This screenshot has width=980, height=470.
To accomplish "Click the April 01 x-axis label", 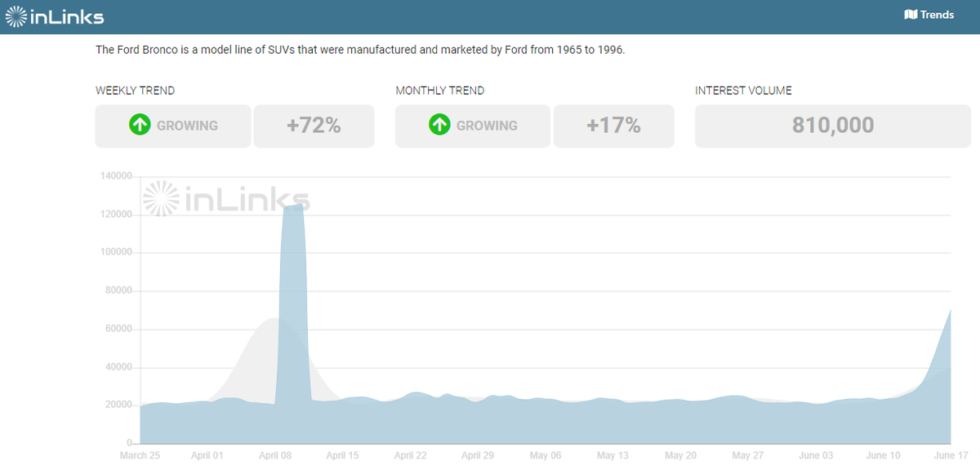I will (x=207, y=455).
